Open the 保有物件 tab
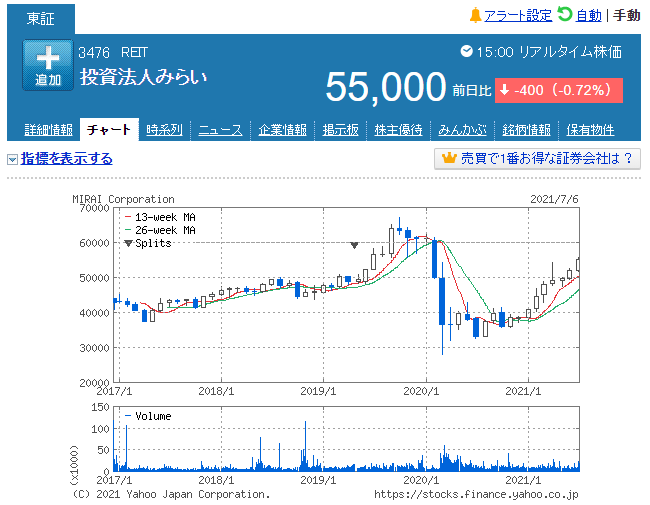Viewport: 650px width, 505px height. 590,130
